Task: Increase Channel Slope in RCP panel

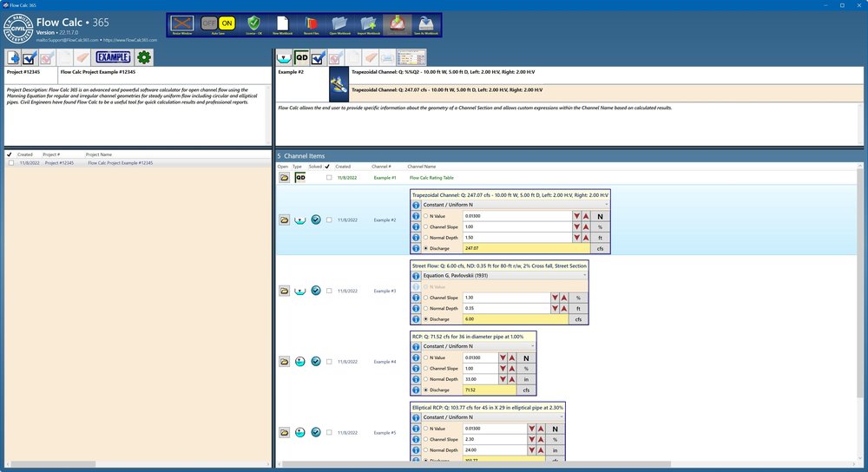Action: click(x=512, y=369)
